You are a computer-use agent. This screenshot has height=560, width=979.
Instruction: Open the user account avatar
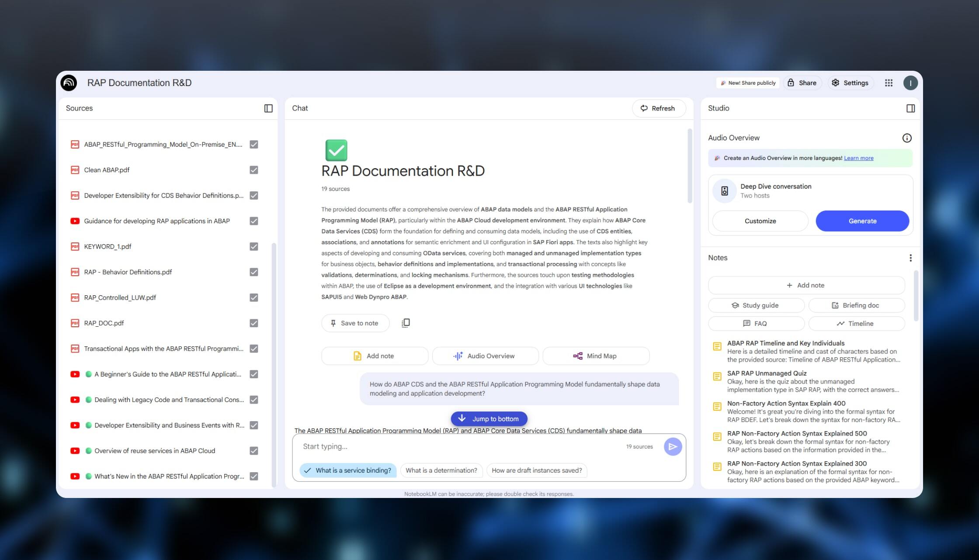point(910,83)
